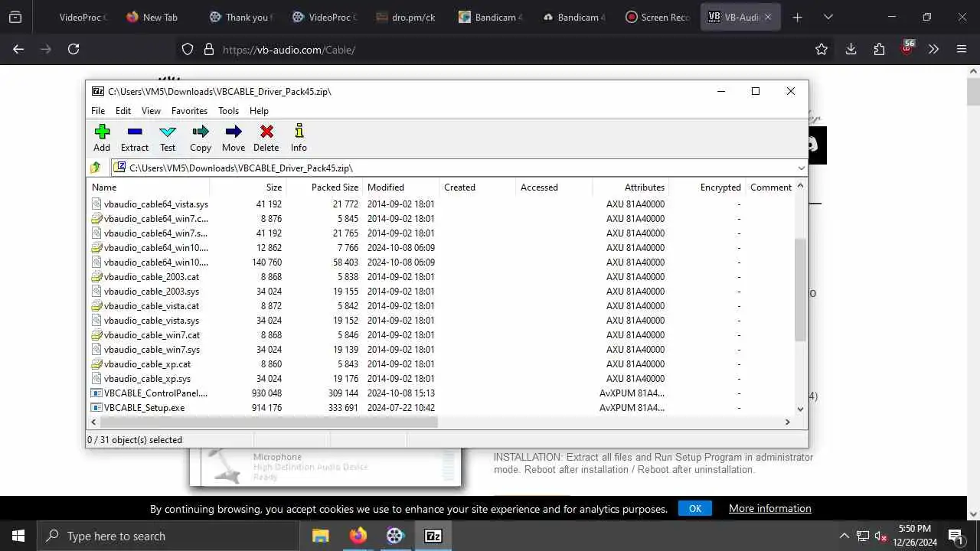Open the Tools menu
This screenshot has width=980, height=551.
(x=228, y=111)
